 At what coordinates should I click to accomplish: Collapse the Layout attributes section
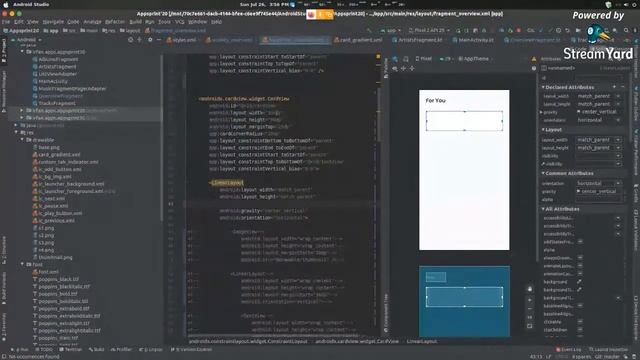(x=543, y=129)
